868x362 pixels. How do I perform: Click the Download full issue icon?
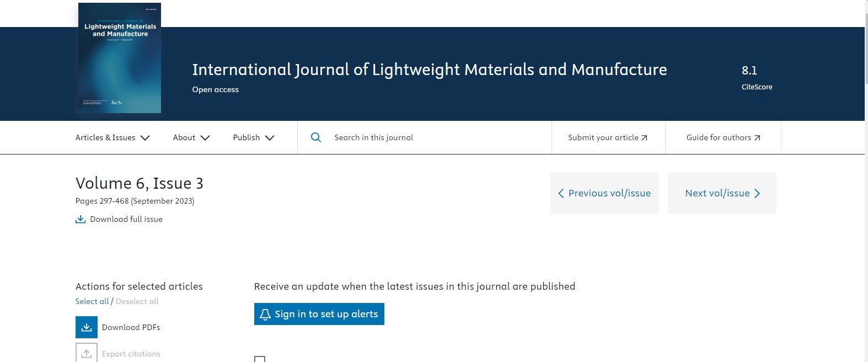[x=81, y=220]
